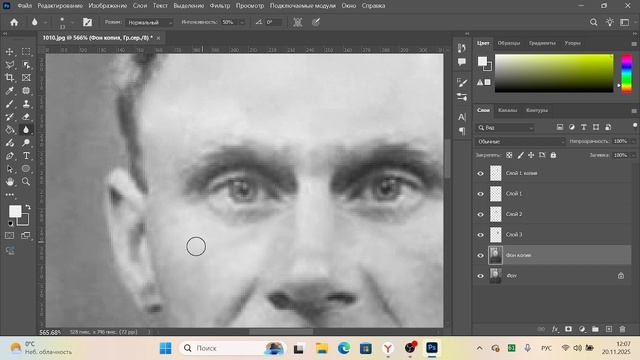Screen dimensions: 640x360
Task: Hide the Слой 3 layer
Action: pyautogui.click(x=480, y=235)
